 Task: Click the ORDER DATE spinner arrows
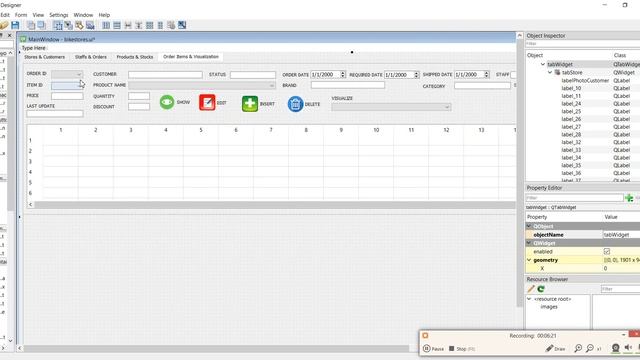tap(343, 75)
